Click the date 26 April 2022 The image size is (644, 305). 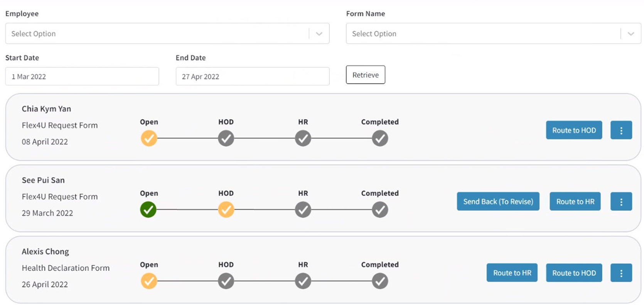(x=45, y=284)
